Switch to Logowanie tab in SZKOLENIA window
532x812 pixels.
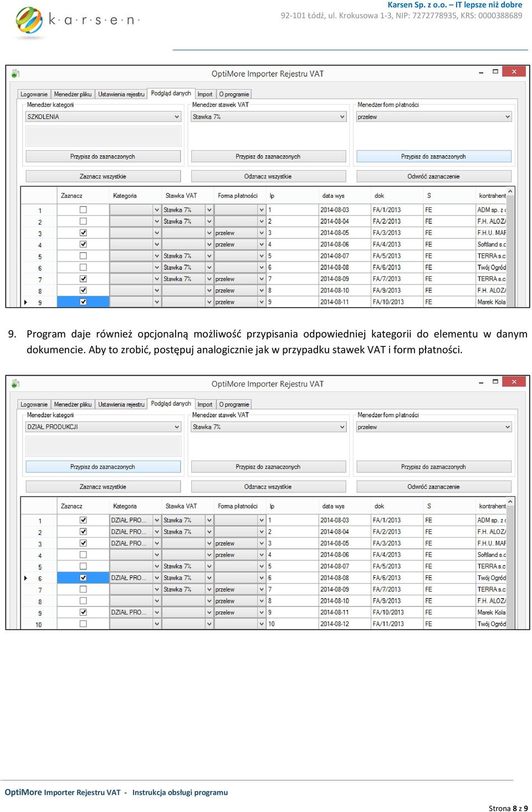[34, 94]
